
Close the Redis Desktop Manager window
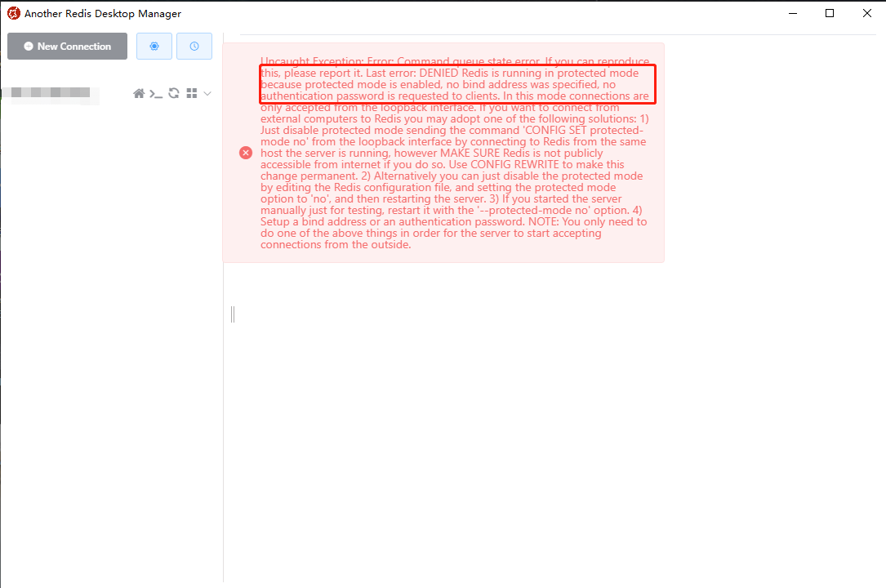(x=866, y=13)
